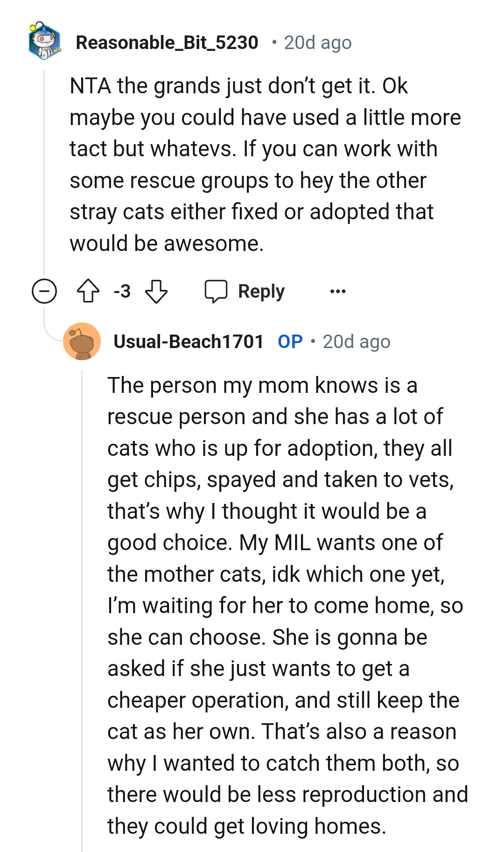Open Reasonable_Bit_5230's avatar
Image resolution: width=504 pixels, height=852 pixels.
pos(44,42)
